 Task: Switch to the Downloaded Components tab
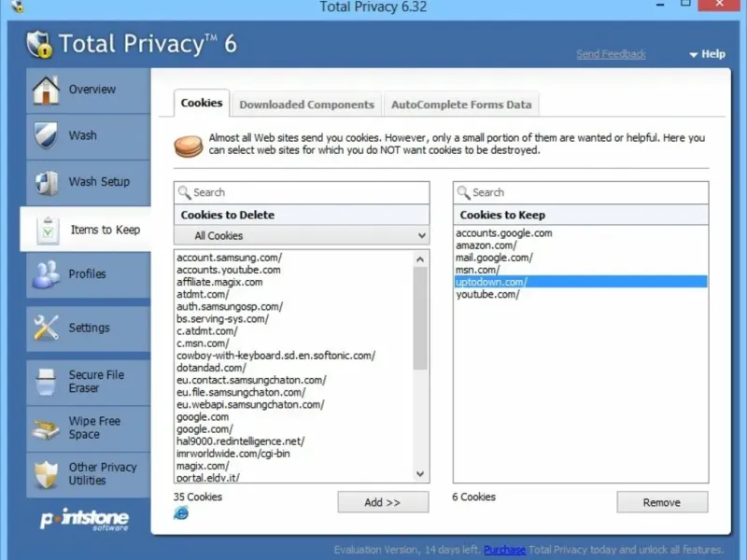(307, 105)
